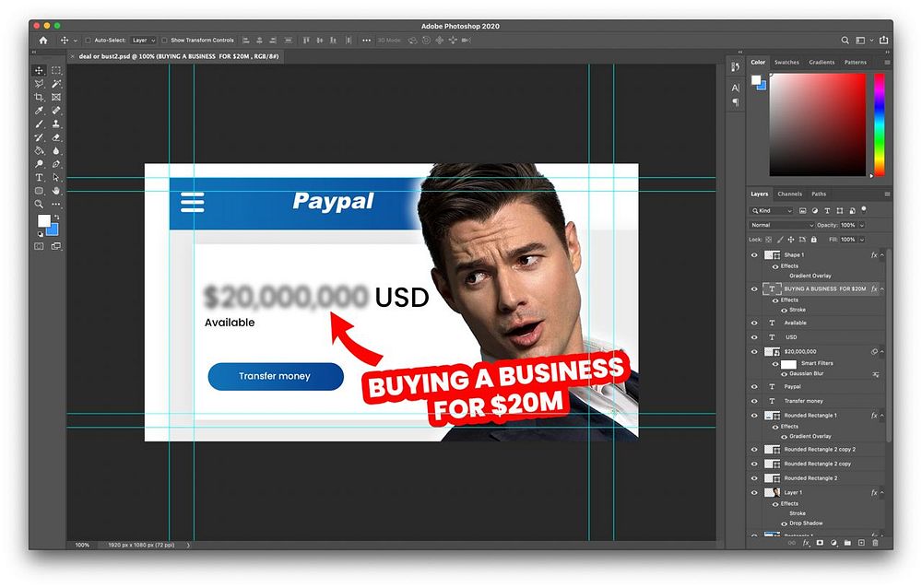Screen dimensions: 922x588
Task: Switch to the Swatches tab
Action: pyautogui.click(x=786, y=63)
